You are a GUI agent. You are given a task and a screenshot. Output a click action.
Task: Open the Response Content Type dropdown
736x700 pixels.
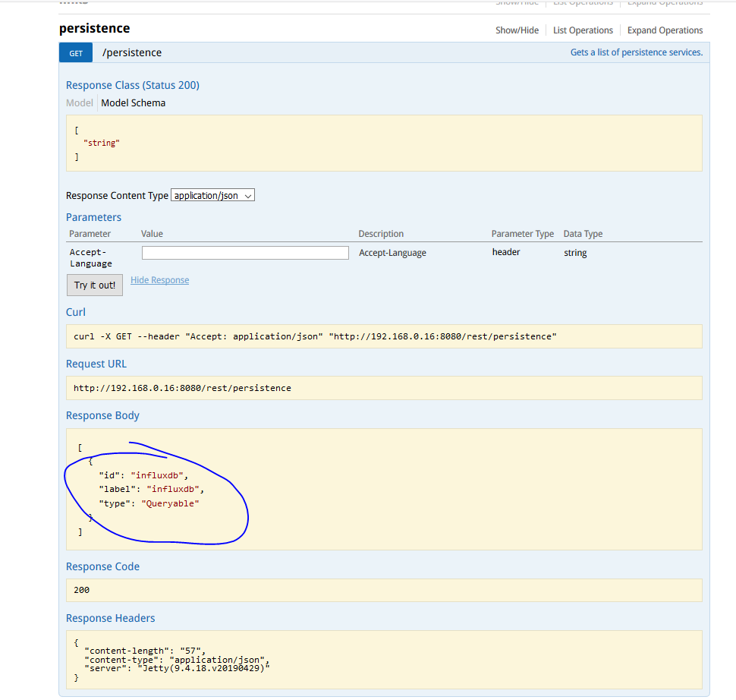pyautogui.click(x=212, y=196)
